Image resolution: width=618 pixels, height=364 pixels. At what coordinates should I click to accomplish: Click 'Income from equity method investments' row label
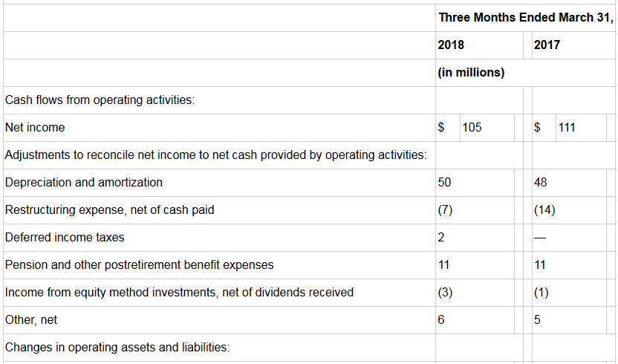[x=179, y=293]
